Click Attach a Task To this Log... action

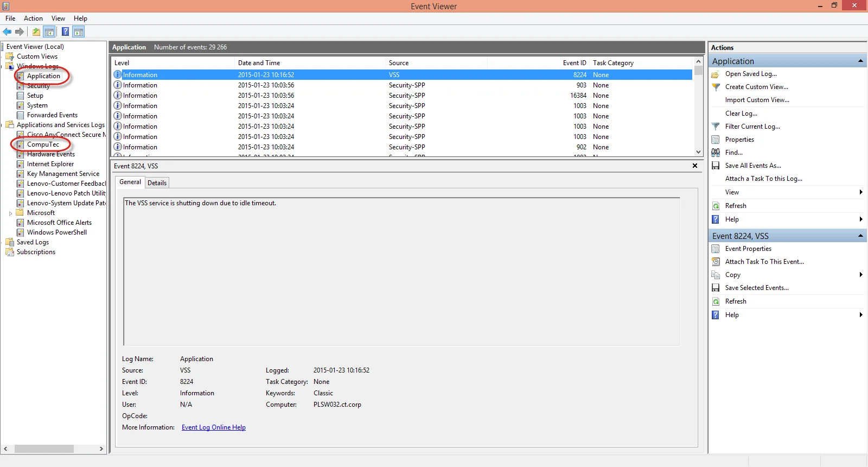(x=764, y=179)
